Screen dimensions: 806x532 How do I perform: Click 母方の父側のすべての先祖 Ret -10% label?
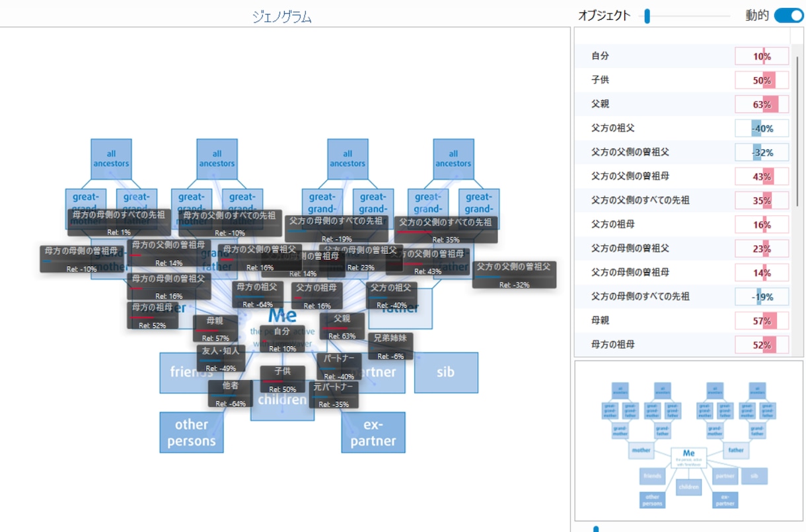(230, 223)
